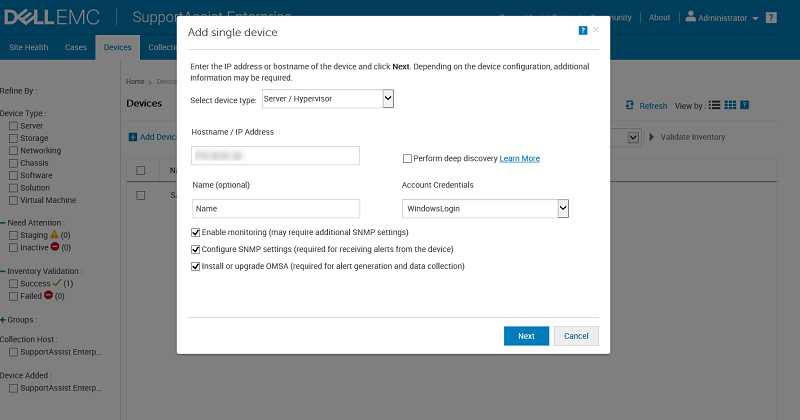Screen dimensions: 800x420
Task: Check the Solution device type filter
Action: click(13, 188)
